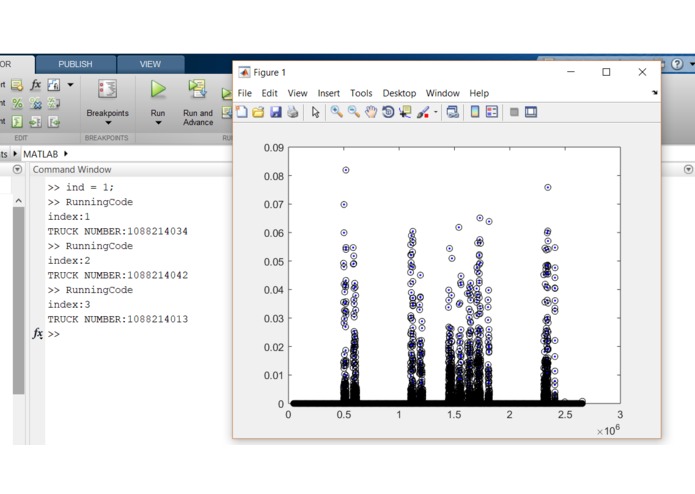Print the figure using printer icon

click(x=293, y=112)
